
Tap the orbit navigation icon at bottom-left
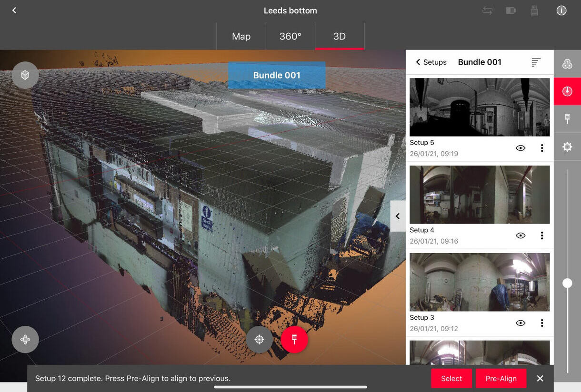[25, 339]
